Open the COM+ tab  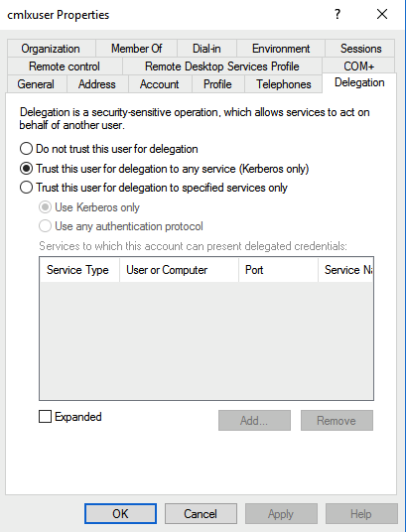[358, 66]
